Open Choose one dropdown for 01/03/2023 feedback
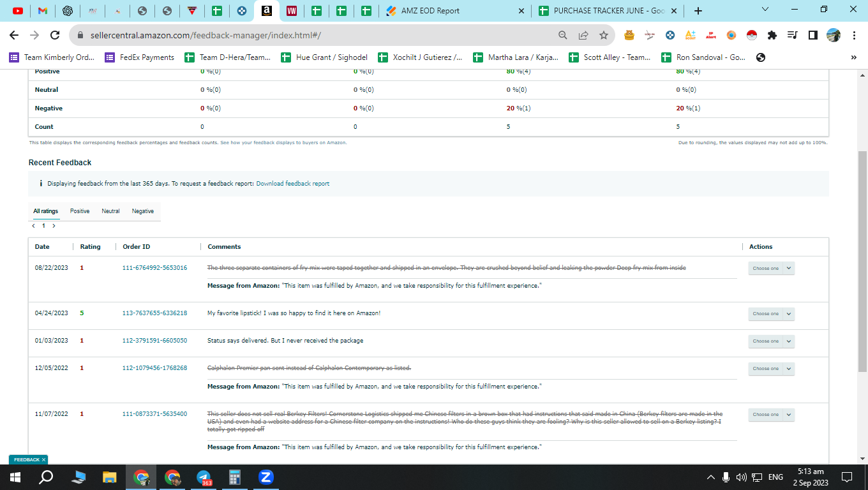Viewport: 868px width, 490px height. [771, 341]
